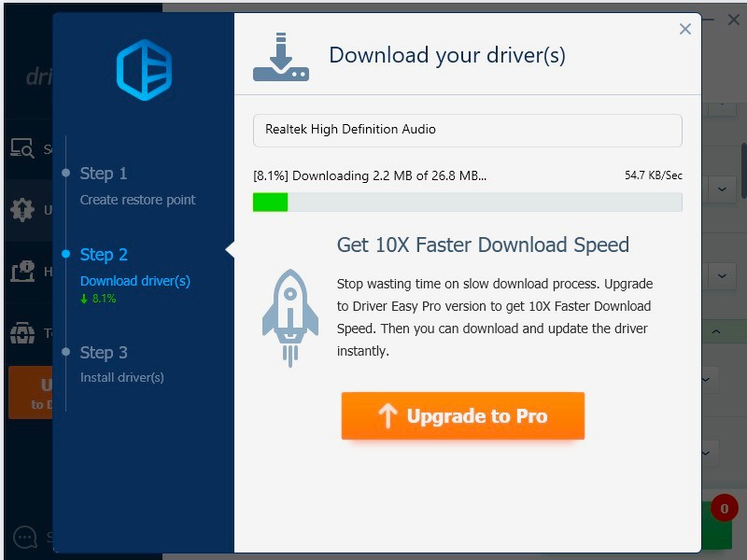Click Download your driver(s) heading

click(447, 55)
